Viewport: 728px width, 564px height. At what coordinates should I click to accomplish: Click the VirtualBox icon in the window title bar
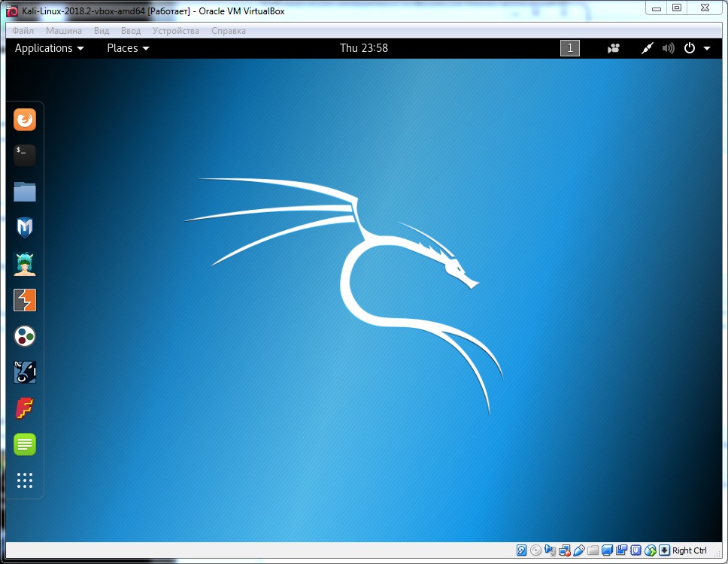[x=12, y=11]
